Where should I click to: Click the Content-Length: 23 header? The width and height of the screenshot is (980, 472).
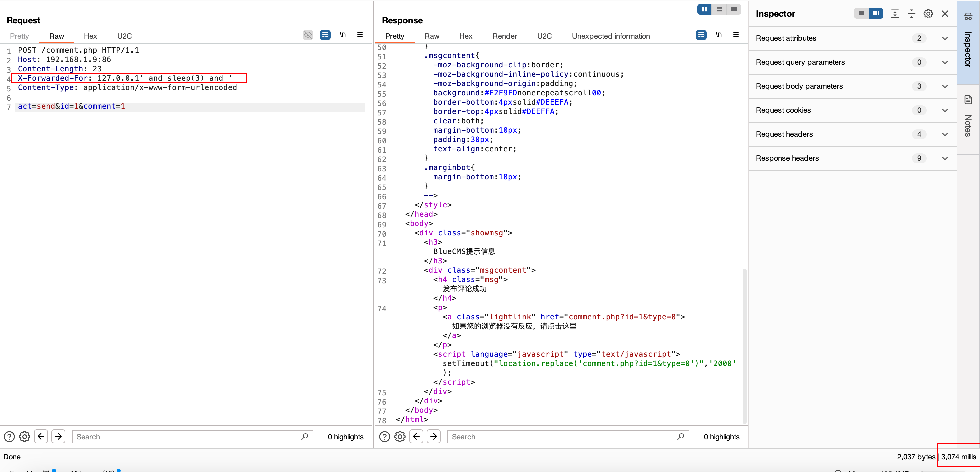(60, 69)
